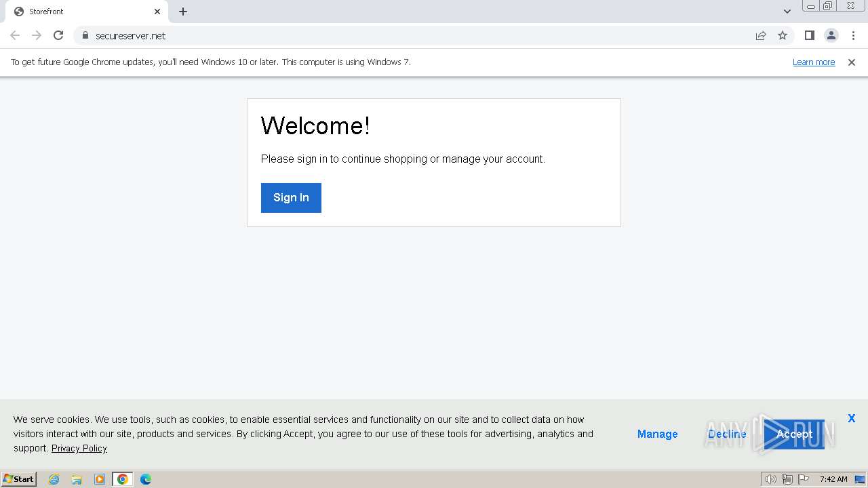Open the browser side panel
The height and width of the screenshot is (488, 868).
[x=809, y=35]
